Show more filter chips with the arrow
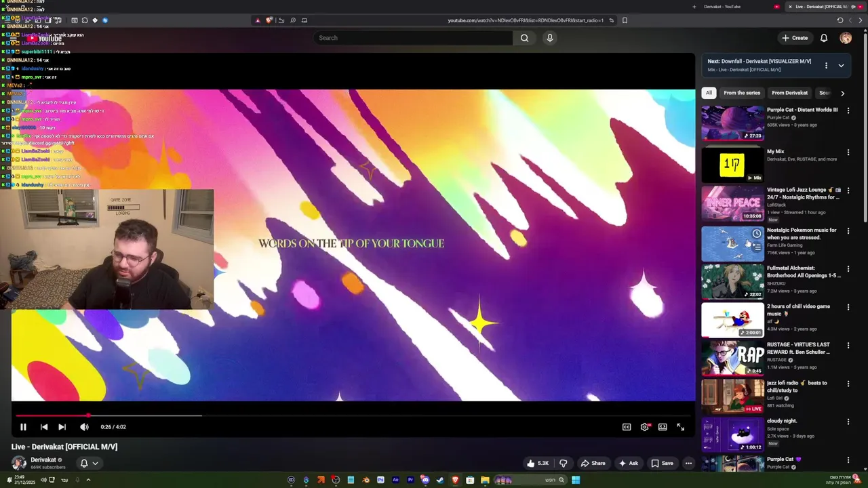 tap(842, 93)
